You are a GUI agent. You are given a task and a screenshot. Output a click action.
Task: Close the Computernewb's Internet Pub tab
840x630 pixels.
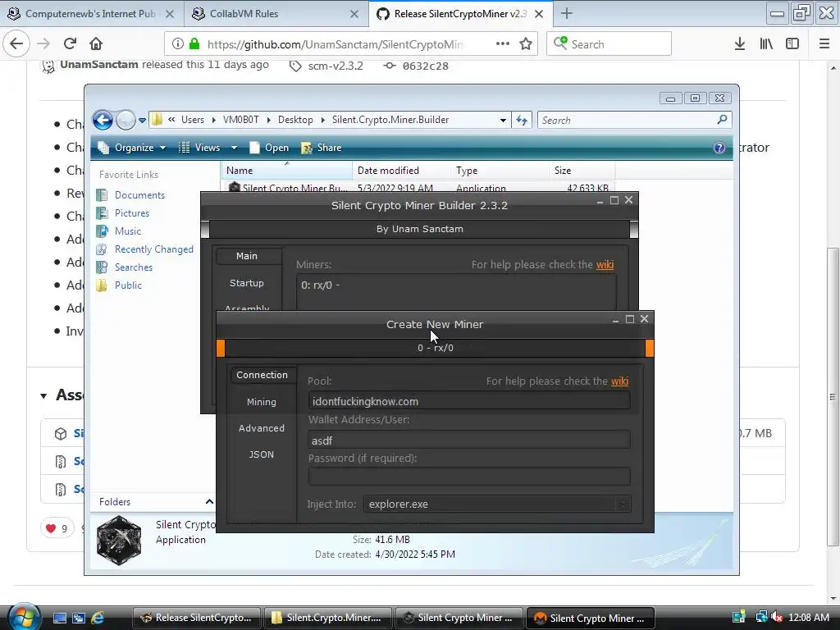tap(169, 14)
